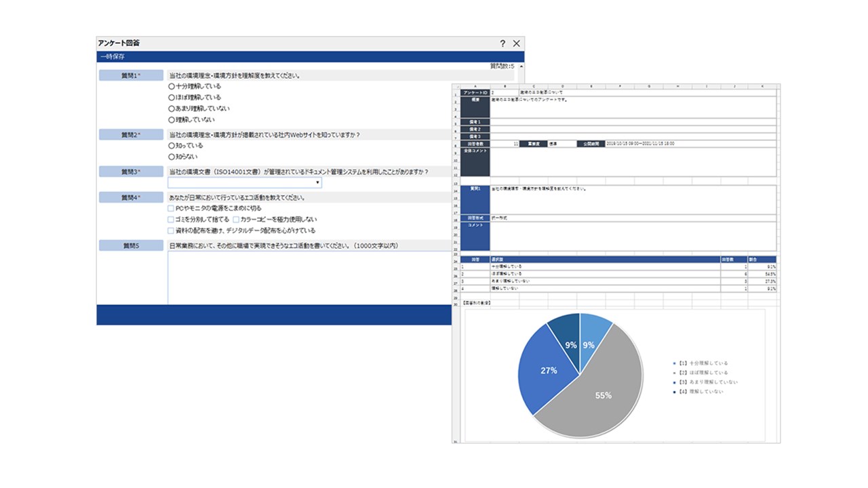Screen dimensions: 868x488
Task: Check カラーコピーを極力使用しない option
Action: (x=236, y=220)
